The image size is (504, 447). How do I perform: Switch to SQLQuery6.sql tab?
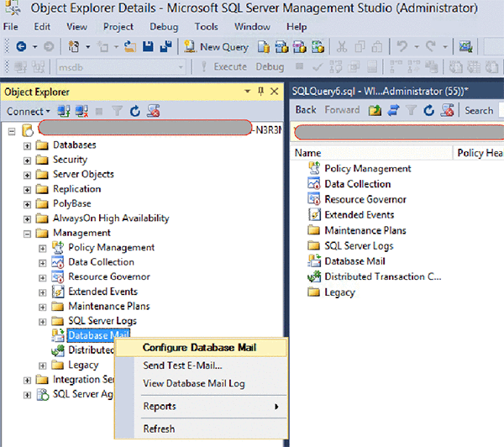(380, 92)
